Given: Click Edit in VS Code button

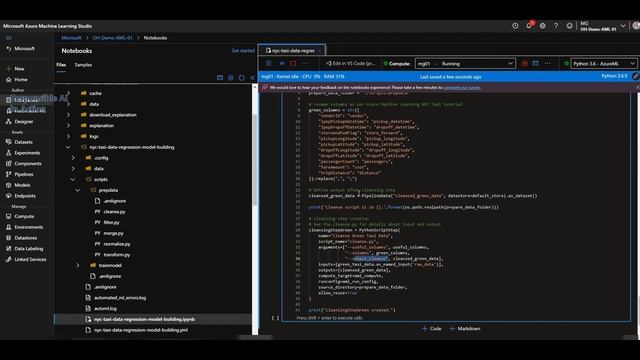Looking at the screenshot, I should click(351, 64).
